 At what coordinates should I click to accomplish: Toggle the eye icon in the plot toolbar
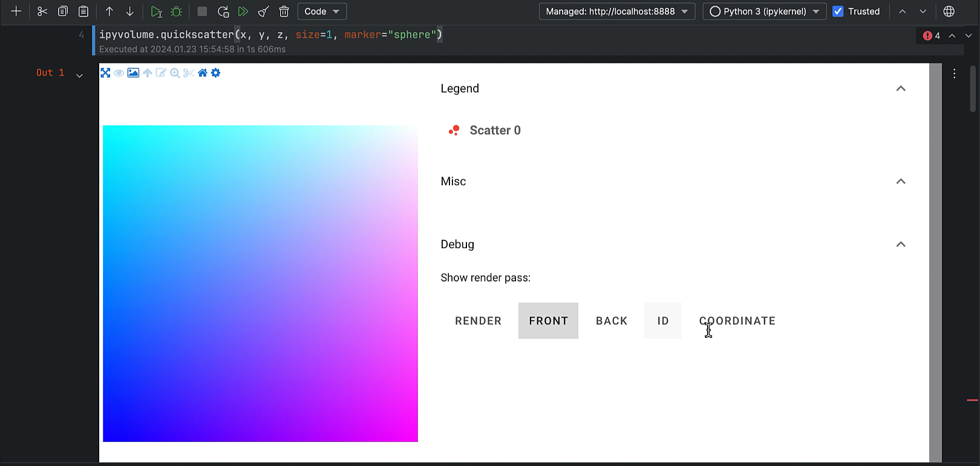point(119,73)
